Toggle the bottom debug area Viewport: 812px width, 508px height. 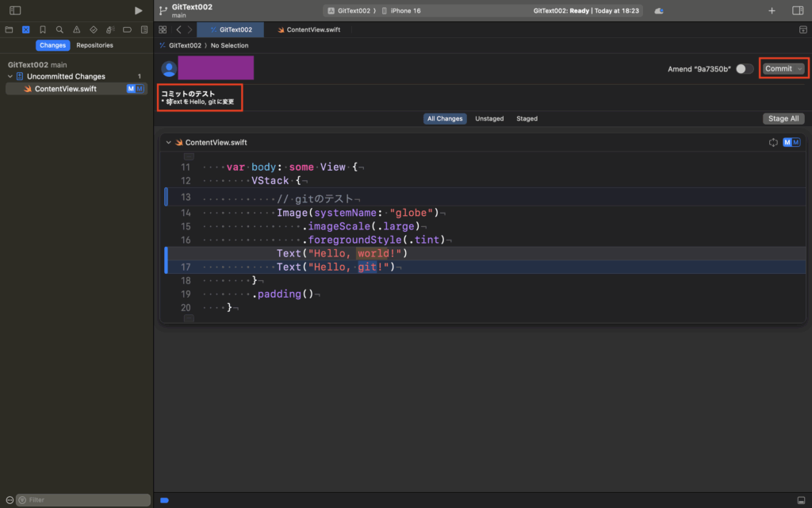(801, 500)
